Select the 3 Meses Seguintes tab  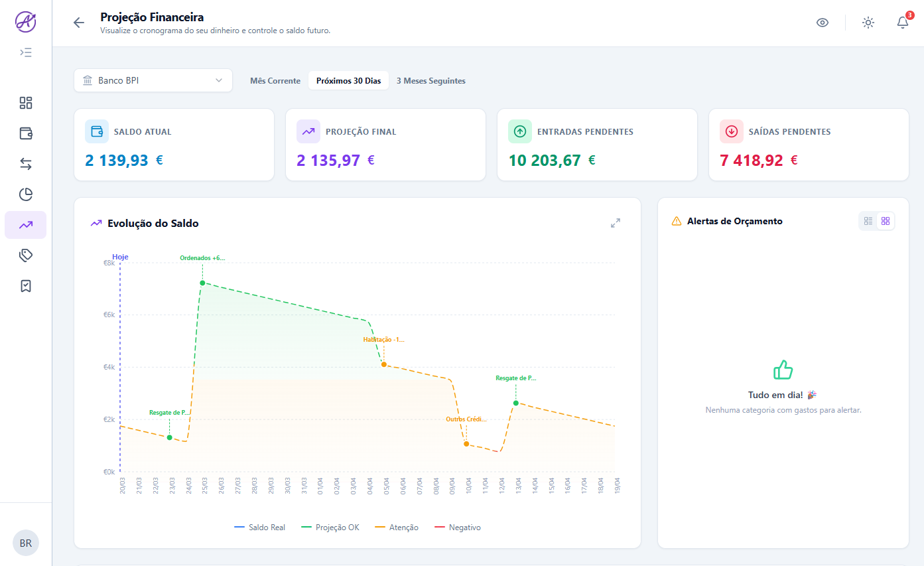(x=431, y=81)
